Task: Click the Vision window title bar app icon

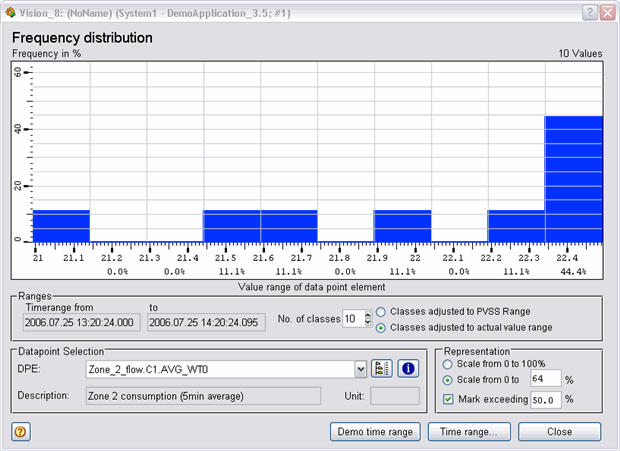Action: pyautogui.click(x=14, y=12)
